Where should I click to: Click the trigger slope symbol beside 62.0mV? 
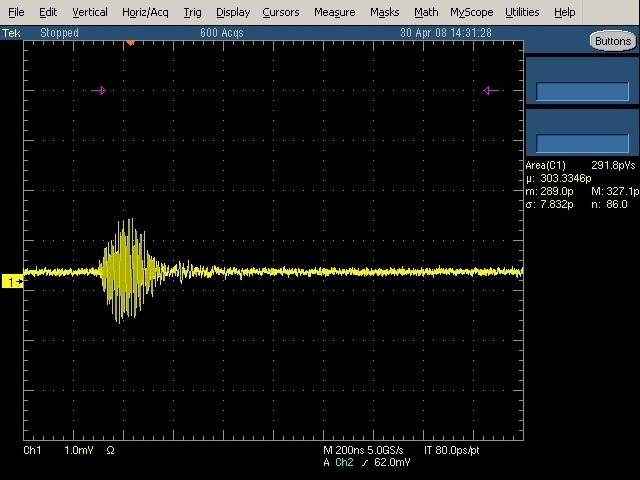(x=364, y=463)
